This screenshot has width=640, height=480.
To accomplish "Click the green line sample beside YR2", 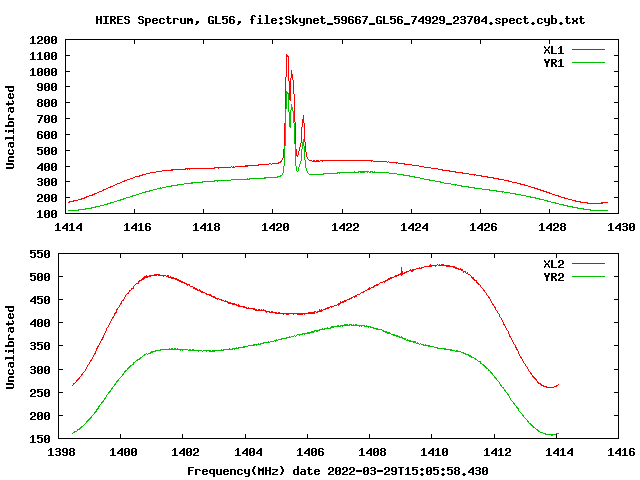I will click(588, 277).
